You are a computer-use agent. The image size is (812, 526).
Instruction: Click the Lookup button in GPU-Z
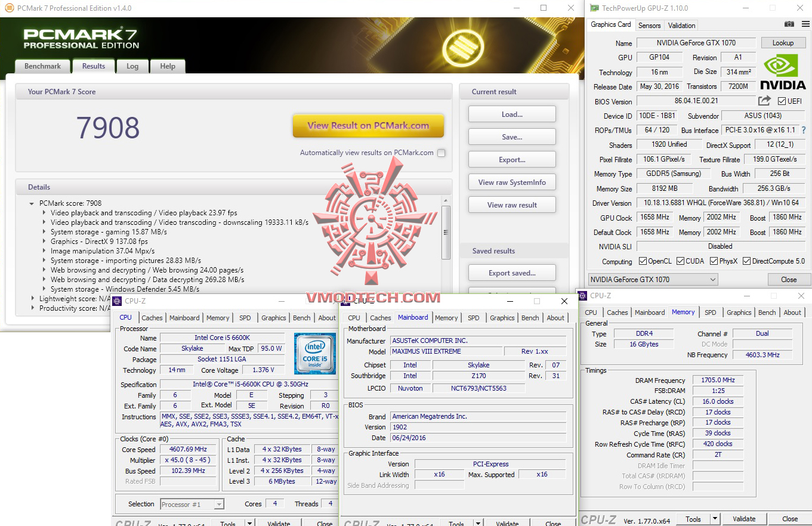pos(783,42)
